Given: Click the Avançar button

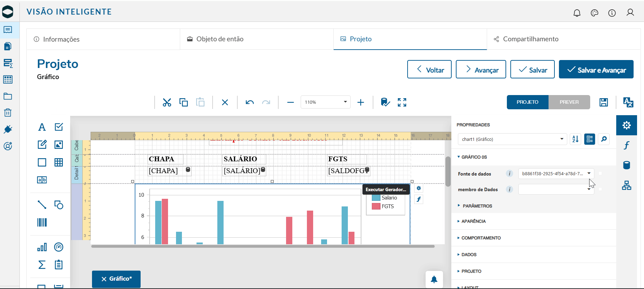Looking at the screenshot, I should click(x=481, y=69).
